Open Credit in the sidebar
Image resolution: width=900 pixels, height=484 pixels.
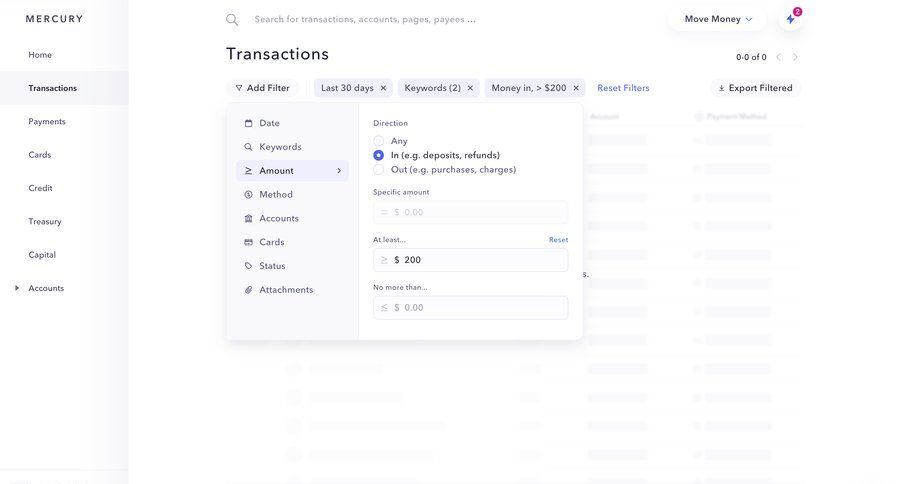40,188
